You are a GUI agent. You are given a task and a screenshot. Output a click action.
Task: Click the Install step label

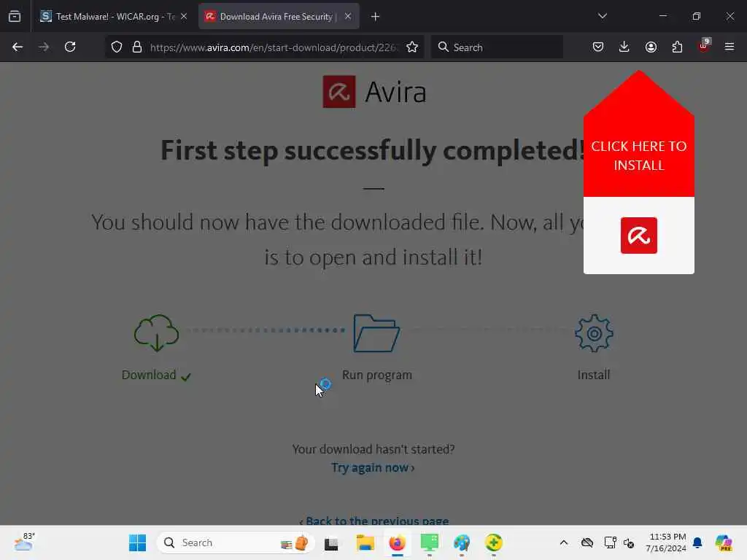594,375
